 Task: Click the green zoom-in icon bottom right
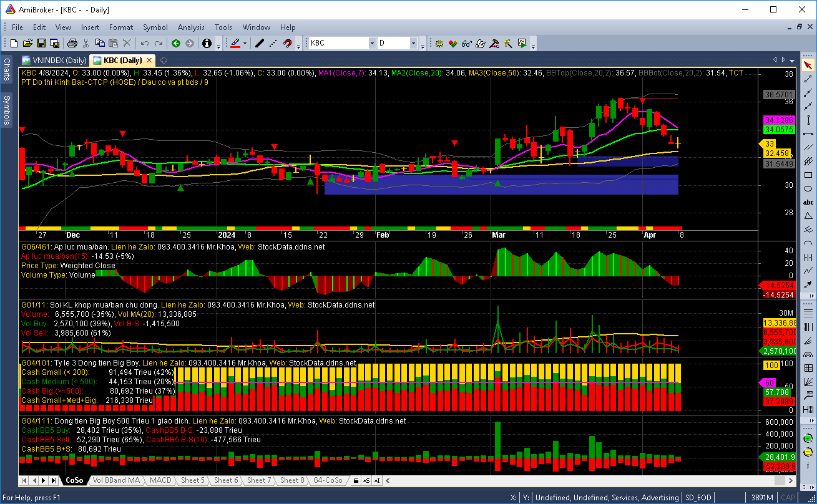[x=808, y=438]
